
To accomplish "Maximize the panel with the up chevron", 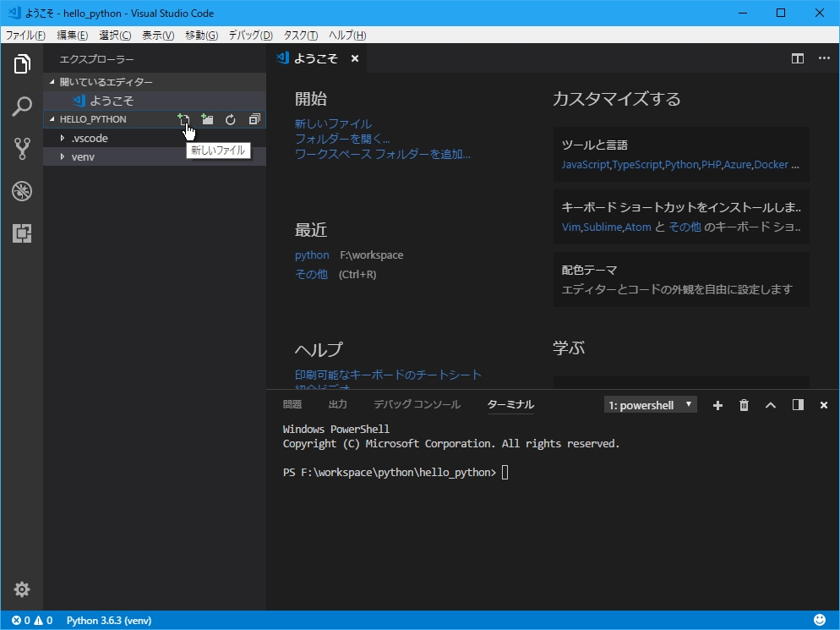I will pos(771,405).
